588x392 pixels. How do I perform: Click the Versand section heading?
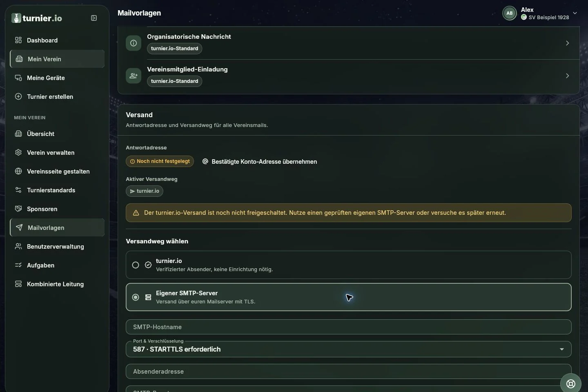tap(139, 115)
